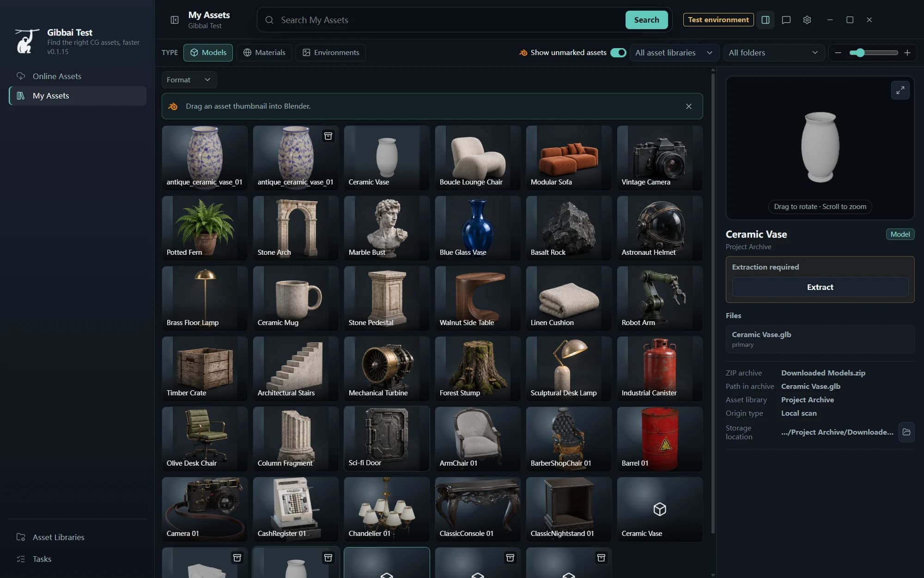Click archive icon on second antique_ceramic_vase_01

[328, 136]
